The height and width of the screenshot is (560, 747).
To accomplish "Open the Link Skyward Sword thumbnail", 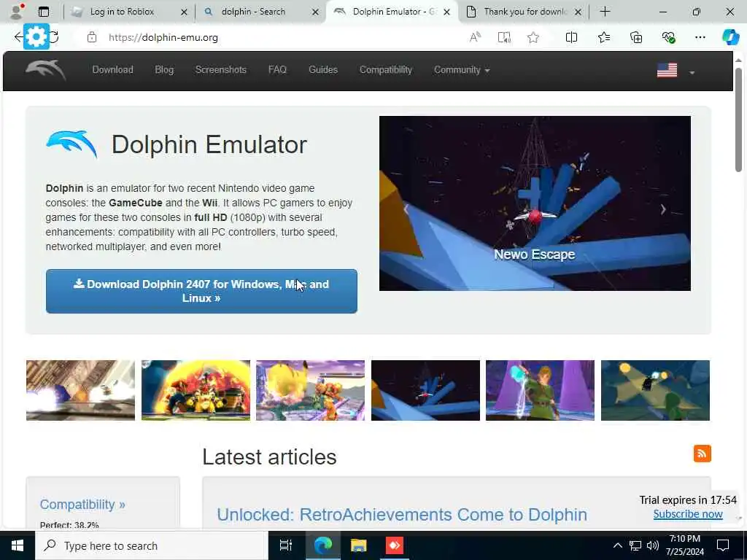I will point(541,390).
